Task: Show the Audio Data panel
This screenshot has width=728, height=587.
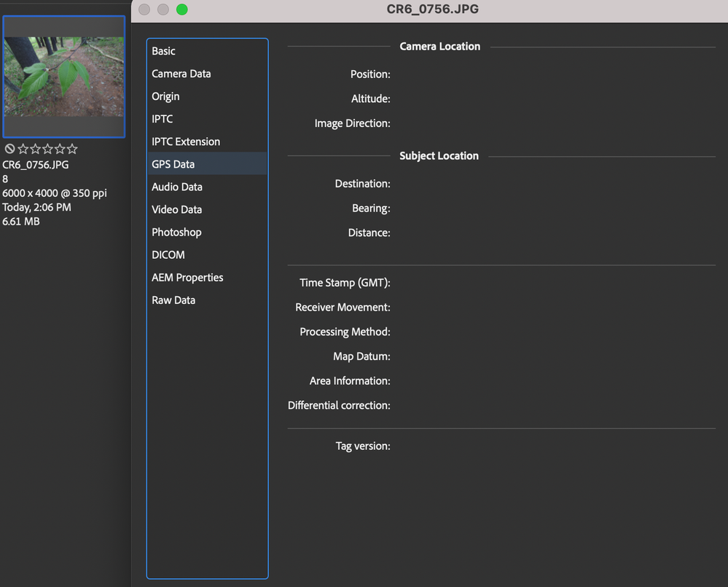Action: 176,187
